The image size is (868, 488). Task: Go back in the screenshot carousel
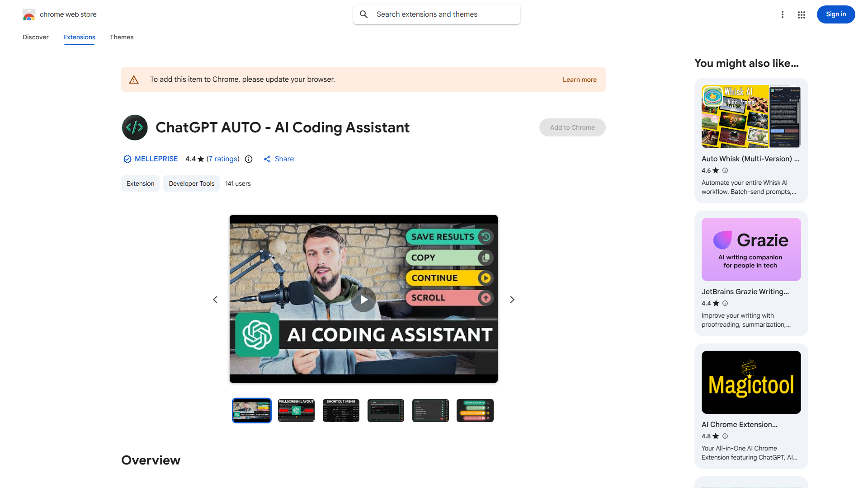click(x=215, y=299)
